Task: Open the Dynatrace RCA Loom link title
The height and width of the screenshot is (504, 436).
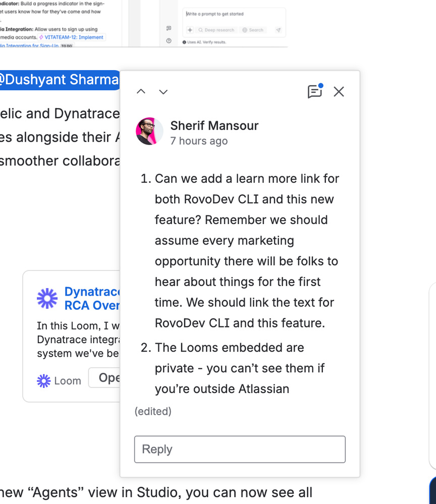Action: [92, 298]
